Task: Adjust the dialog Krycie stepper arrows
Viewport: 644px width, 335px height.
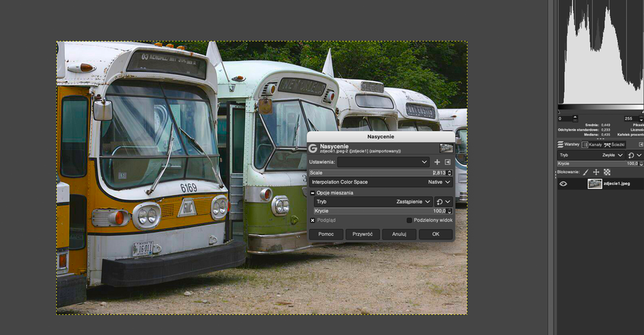Action: 449,211
